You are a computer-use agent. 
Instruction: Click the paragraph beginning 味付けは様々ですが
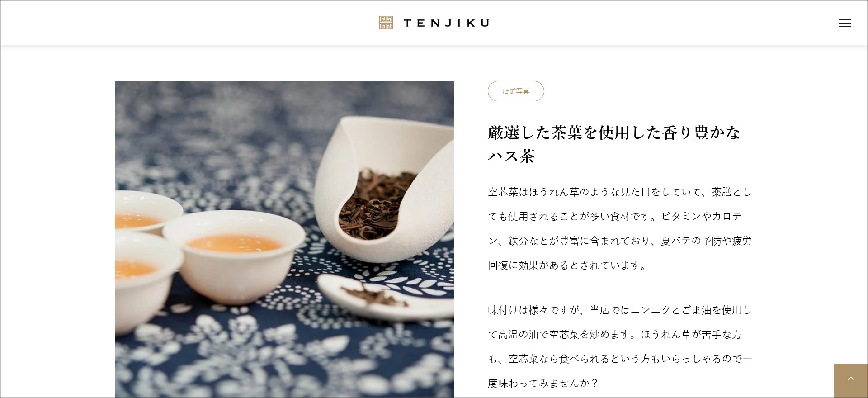tap(620, 346)
